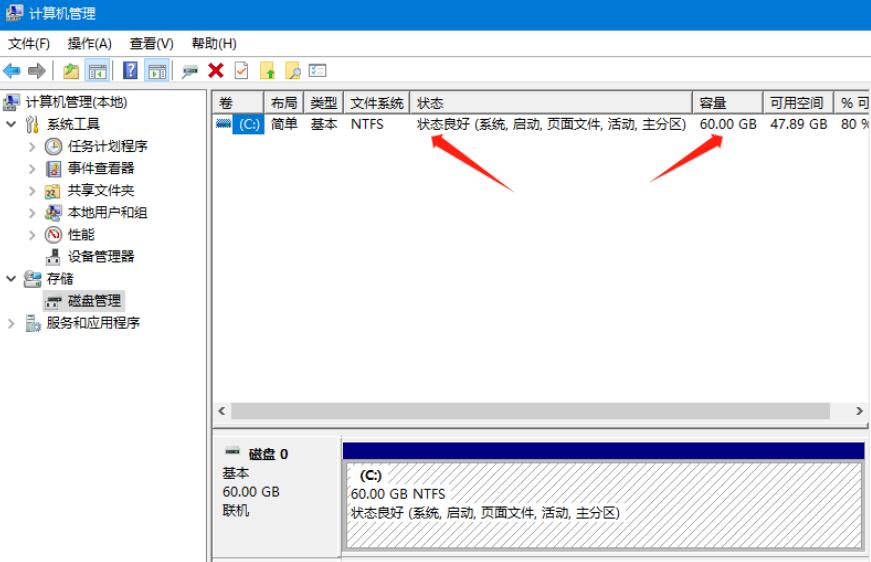Click the 任务计划程序 clock icon
The height and width of the screenshot is (562, 871).
53,147
